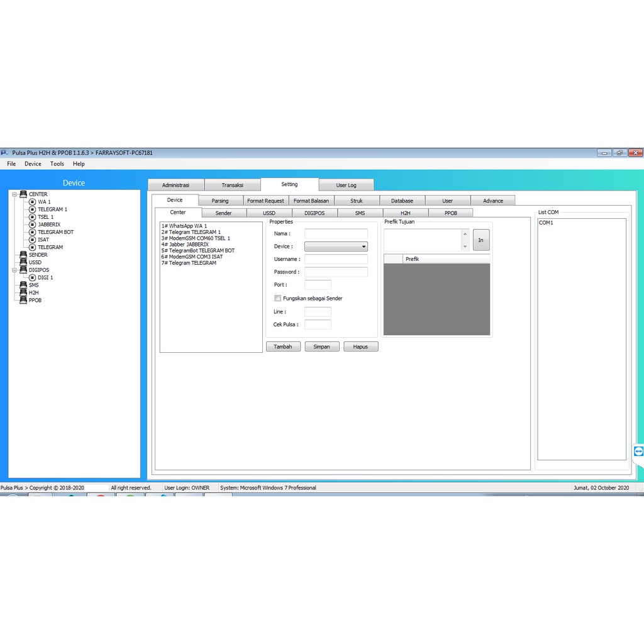This screenshot has height=644, width=644.
Task: Click the DIGI 1 device status icon
Action: click(x=33, y=277)
